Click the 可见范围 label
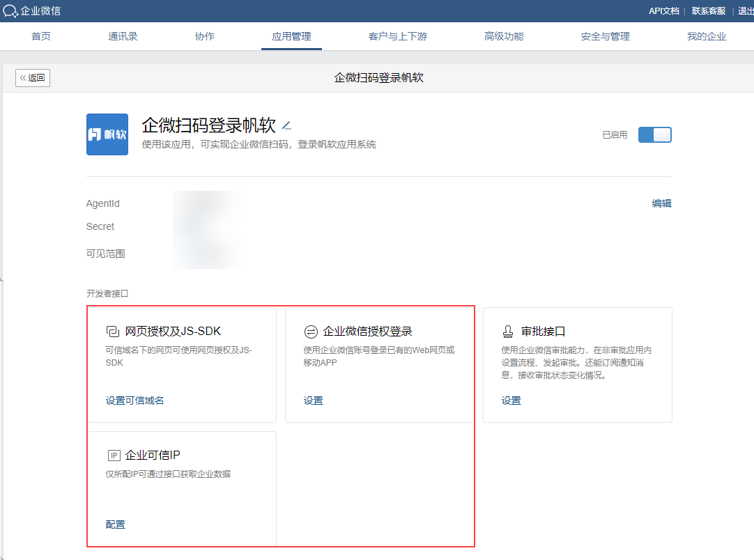The height and width of the screenshot is (560, 754). pos(105,254)
